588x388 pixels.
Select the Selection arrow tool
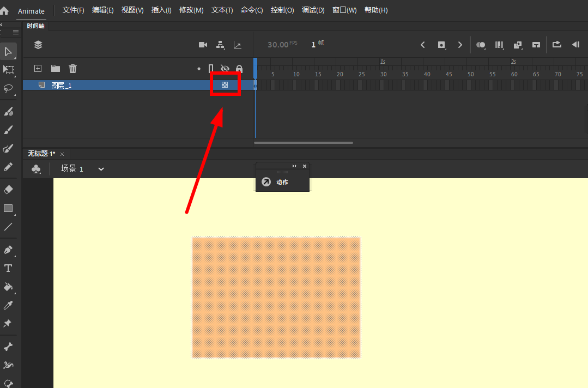click(x=8, y=51)
